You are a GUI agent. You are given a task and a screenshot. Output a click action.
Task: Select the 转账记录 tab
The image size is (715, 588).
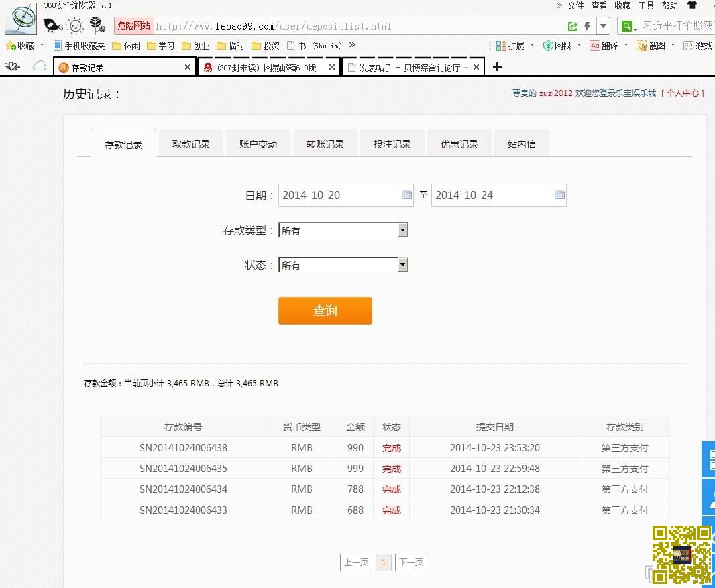tap(325, 144)
